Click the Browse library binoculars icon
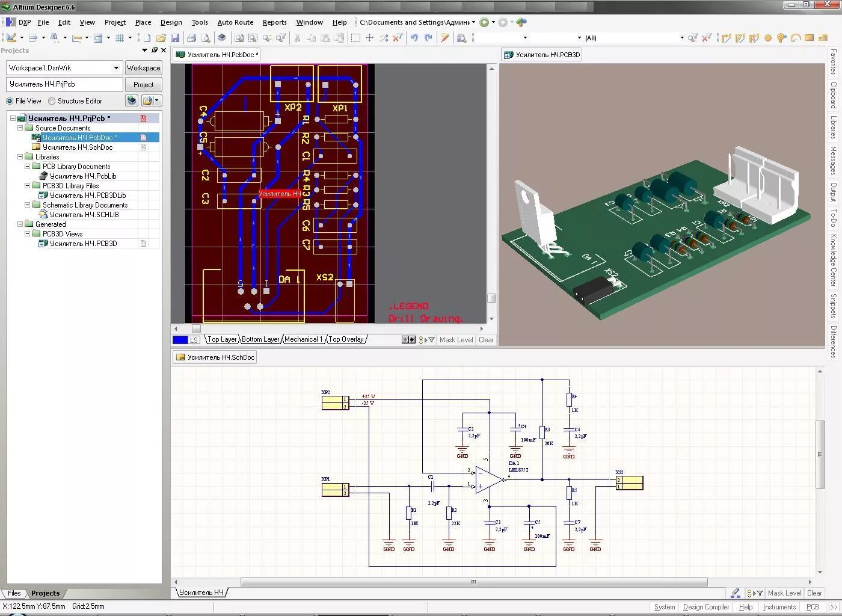842x616 pixels. (461, 38)
